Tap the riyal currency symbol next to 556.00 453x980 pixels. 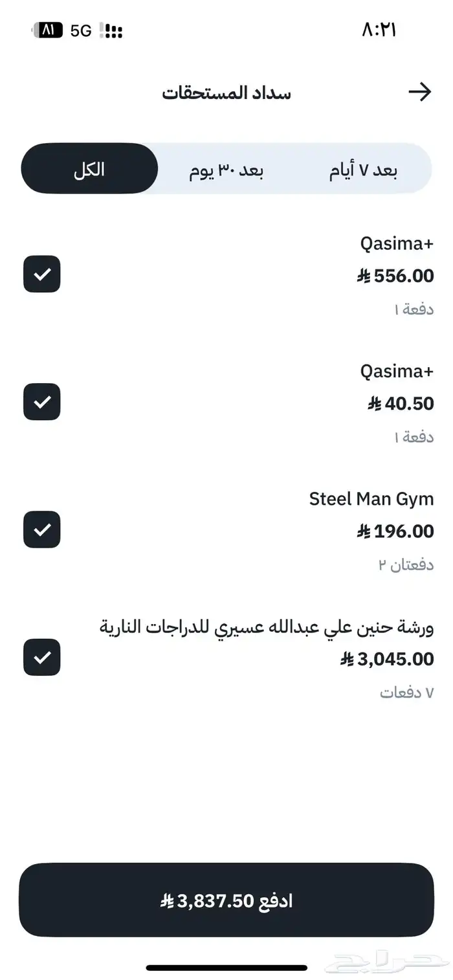tap(364, 276)
